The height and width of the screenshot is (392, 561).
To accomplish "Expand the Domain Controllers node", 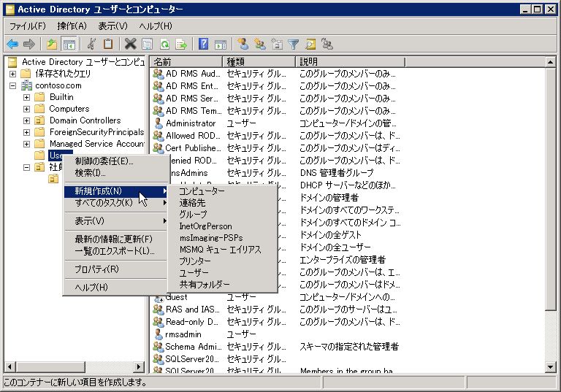I will [26, 120].
